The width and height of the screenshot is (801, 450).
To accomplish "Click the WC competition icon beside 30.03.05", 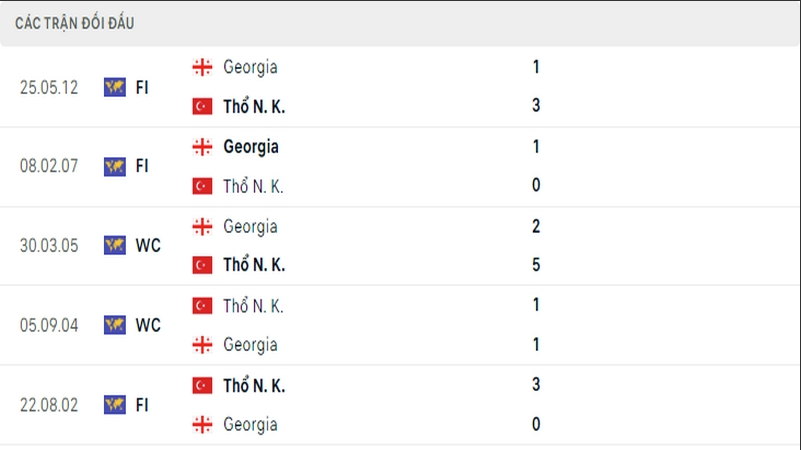I will tap(115, 245).
